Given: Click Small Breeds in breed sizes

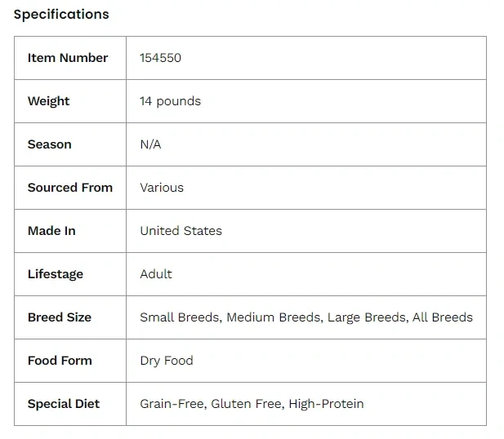Looking at the screenshot, I should pyautogui.click(x=180, y=317).
